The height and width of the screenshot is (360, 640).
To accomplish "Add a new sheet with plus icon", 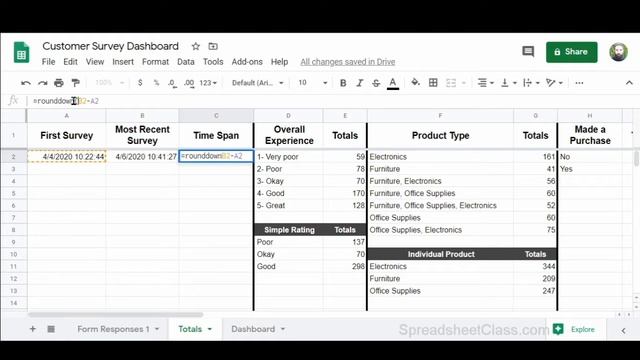I will point(32,329).
